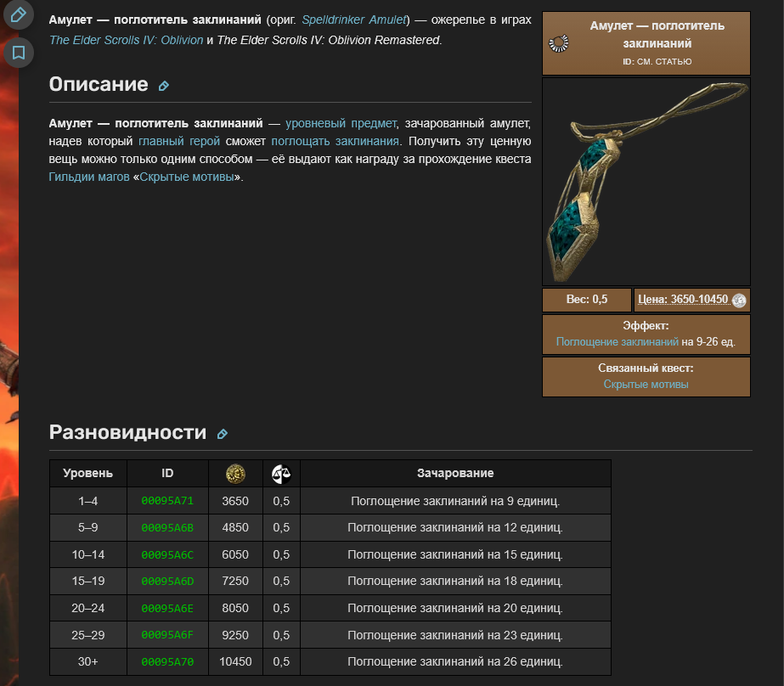
Task: Click the ID column header
Action: tap(167, 473)
